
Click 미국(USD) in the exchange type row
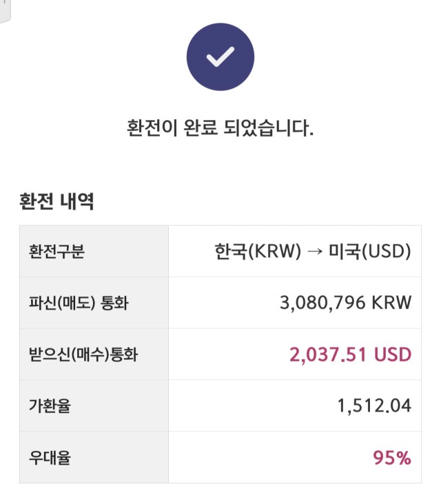(x=370, y=251)
